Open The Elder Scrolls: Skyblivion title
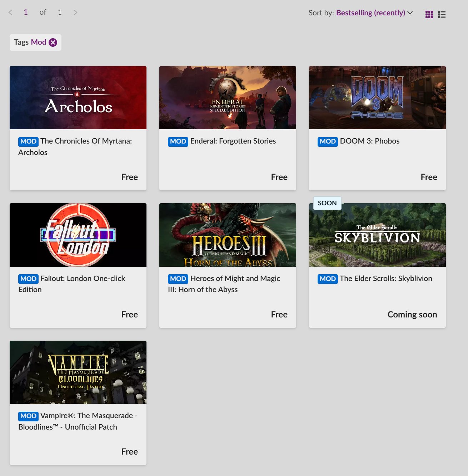 tap(386, 279)
